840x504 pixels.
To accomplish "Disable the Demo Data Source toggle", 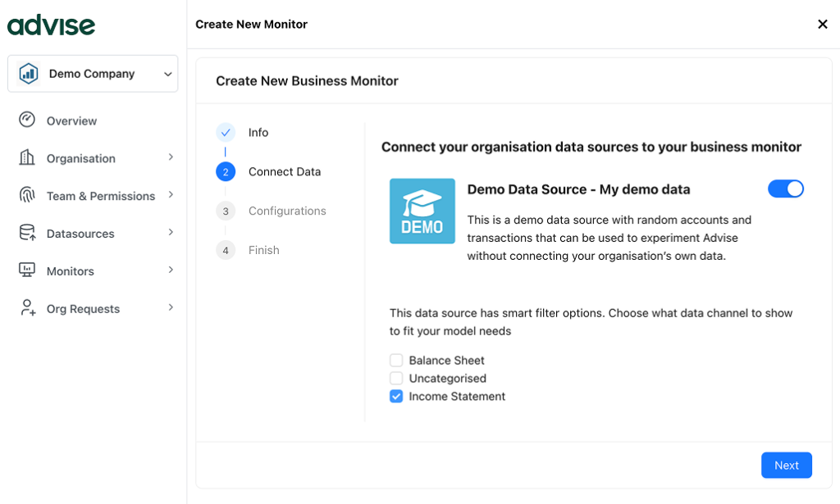I will click(785, 189).
